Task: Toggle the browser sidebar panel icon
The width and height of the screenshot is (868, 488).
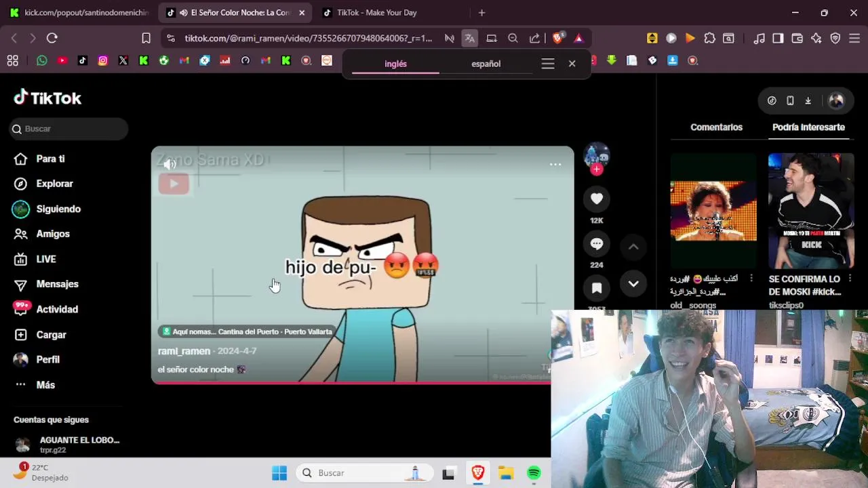Action: (x=778, y=39)
